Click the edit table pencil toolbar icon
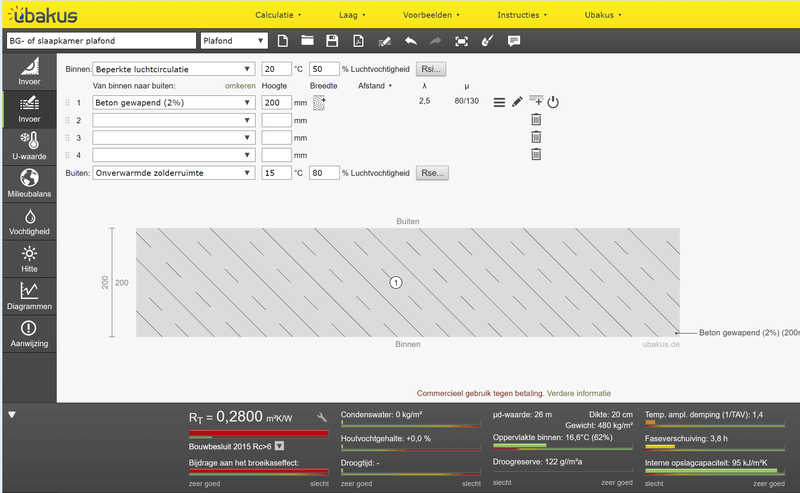This screenshot has height=493, width=800. (385, 41)
